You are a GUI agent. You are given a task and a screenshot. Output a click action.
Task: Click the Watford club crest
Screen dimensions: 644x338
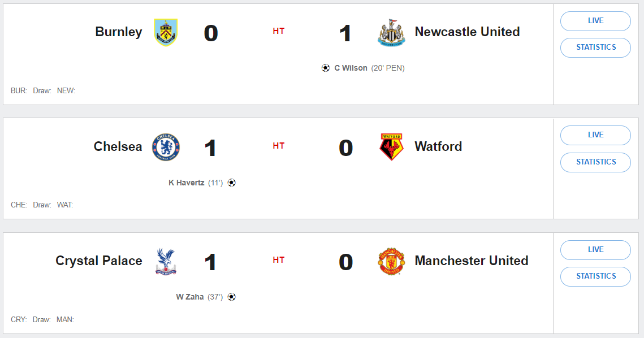(391, 147)
